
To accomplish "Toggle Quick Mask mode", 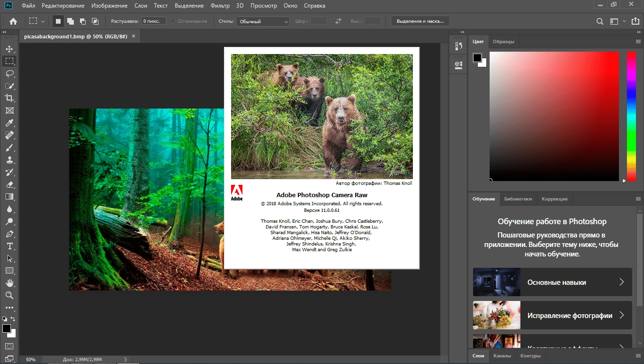I will [x=9, y=346].
